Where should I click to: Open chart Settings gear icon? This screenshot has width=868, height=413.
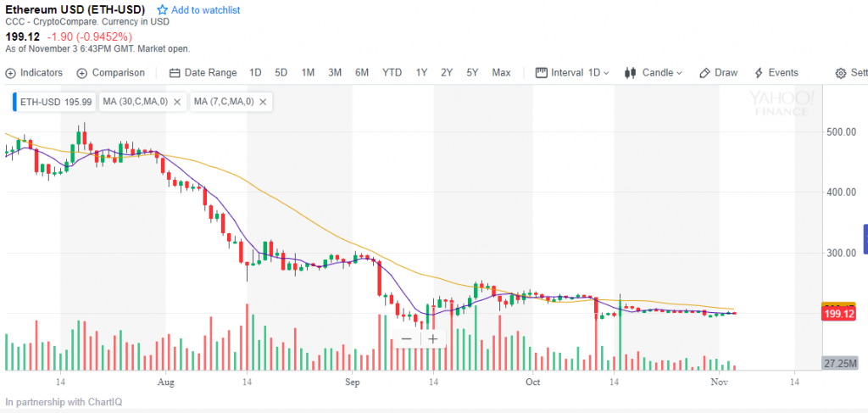pos(841,73)
